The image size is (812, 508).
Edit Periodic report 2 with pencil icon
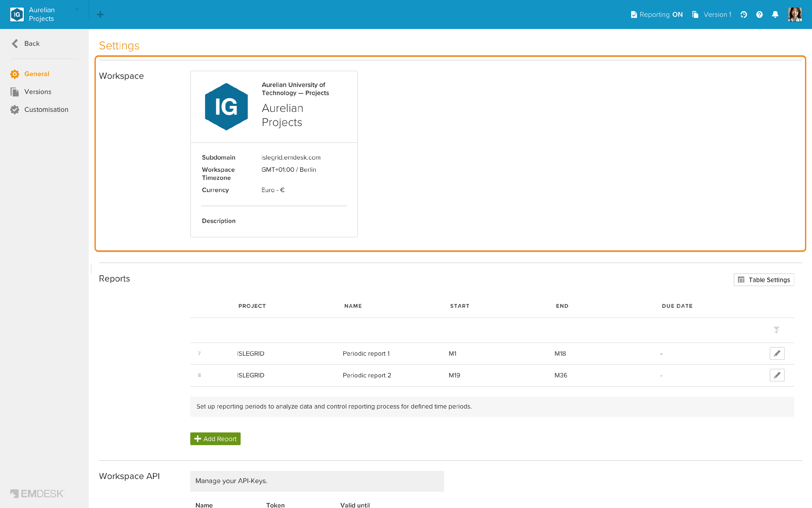777,375
